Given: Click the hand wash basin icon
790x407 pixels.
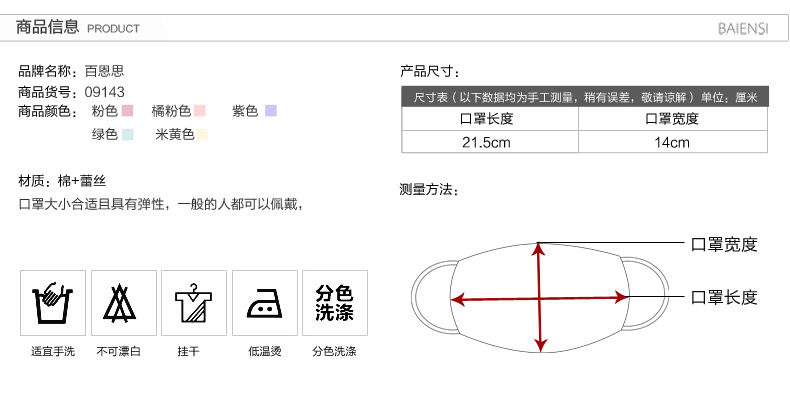Looking at the screenshot, I should click(53, 303).
